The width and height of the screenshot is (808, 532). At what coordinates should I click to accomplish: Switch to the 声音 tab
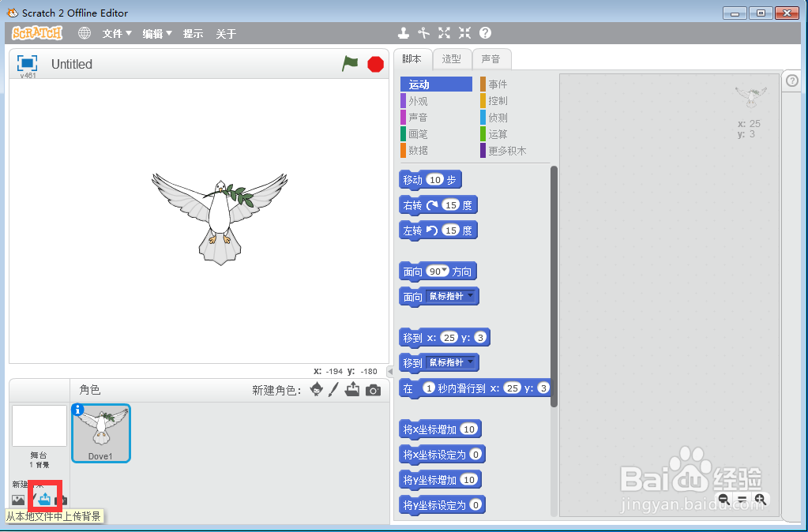pyautogui.click(x=491, y=59)
